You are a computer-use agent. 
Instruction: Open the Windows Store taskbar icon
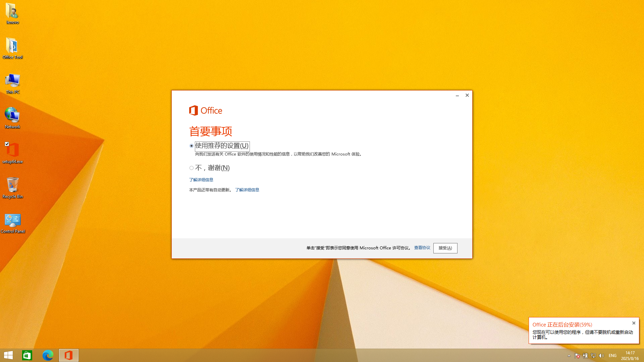click(x=27, y=355)
